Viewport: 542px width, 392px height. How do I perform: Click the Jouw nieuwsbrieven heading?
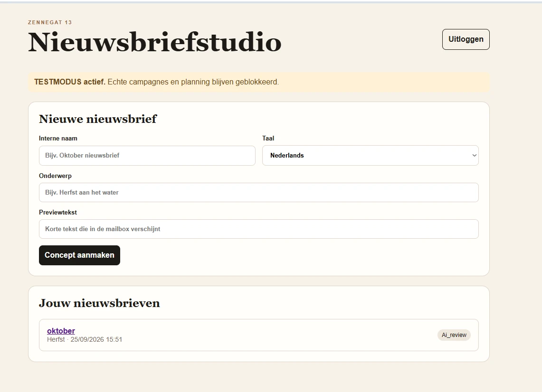99,303
